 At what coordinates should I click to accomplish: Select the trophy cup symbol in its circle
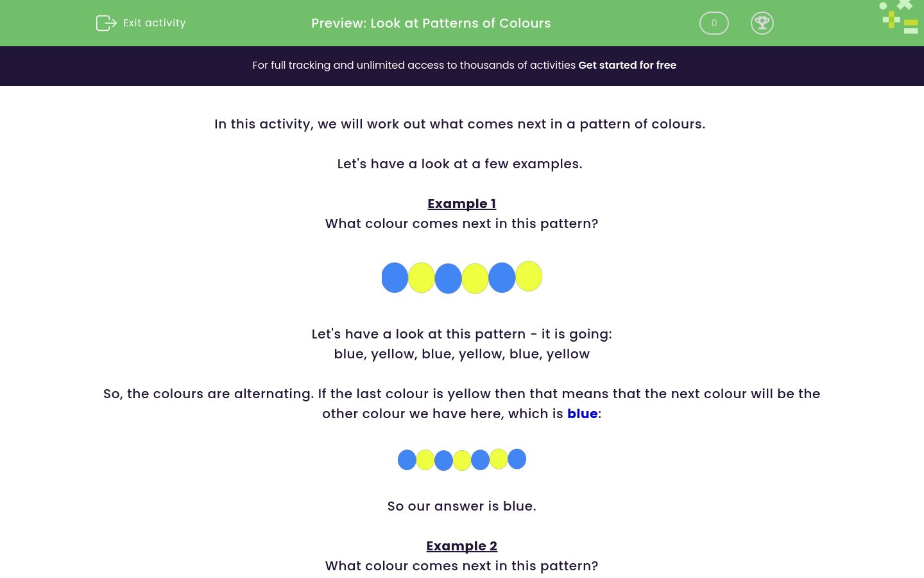coord(762,23)
